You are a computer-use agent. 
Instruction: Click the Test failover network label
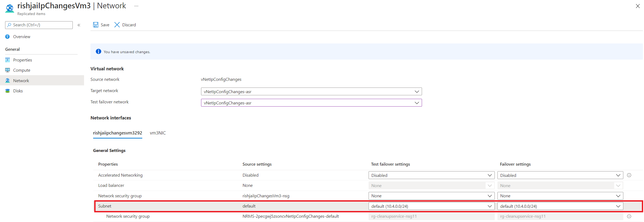click(110, 102)
